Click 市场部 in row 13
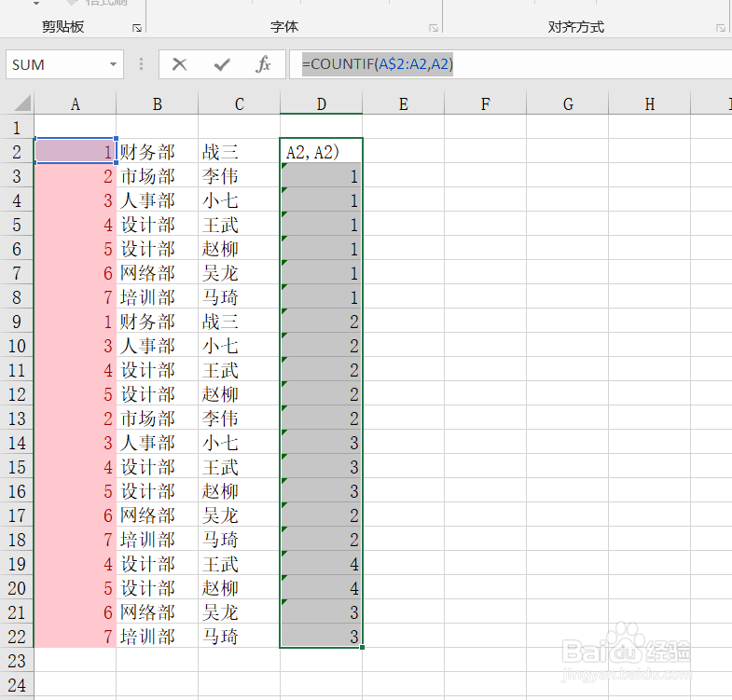This screenshot has width=732, height=700. (x=147, y=419)
